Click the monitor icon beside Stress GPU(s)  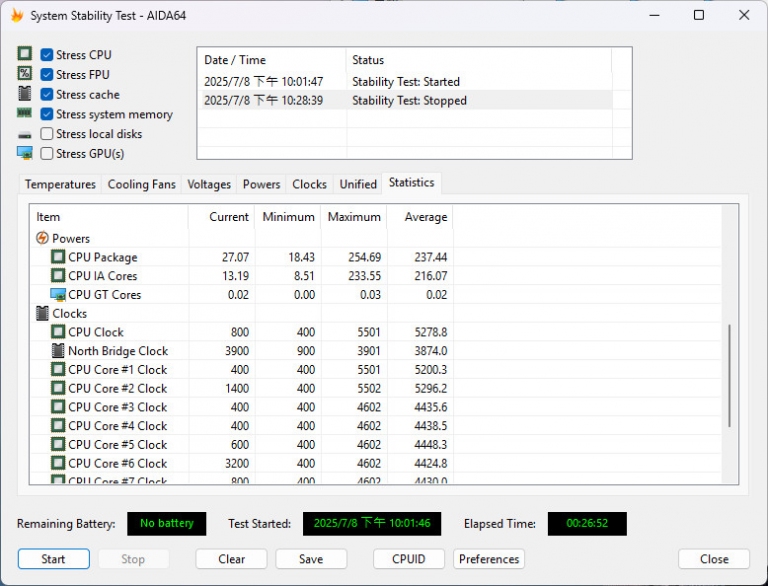pos(24,153)
